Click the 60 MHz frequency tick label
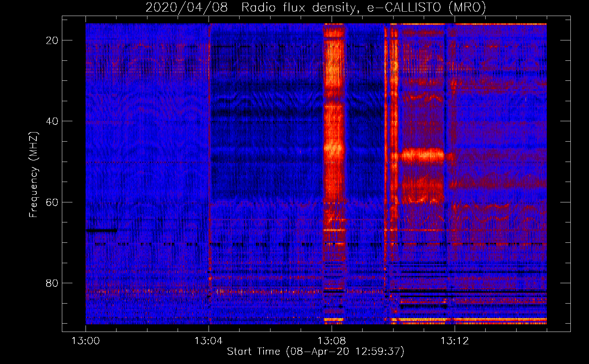The height and width of the screenshot is (364, 589). [52, 202]
